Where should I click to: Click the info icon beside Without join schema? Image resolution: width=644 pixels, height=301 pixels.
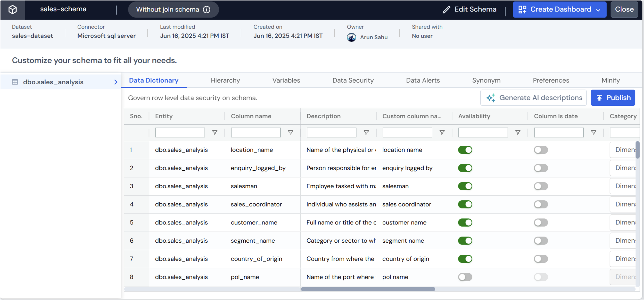(206, 9)
